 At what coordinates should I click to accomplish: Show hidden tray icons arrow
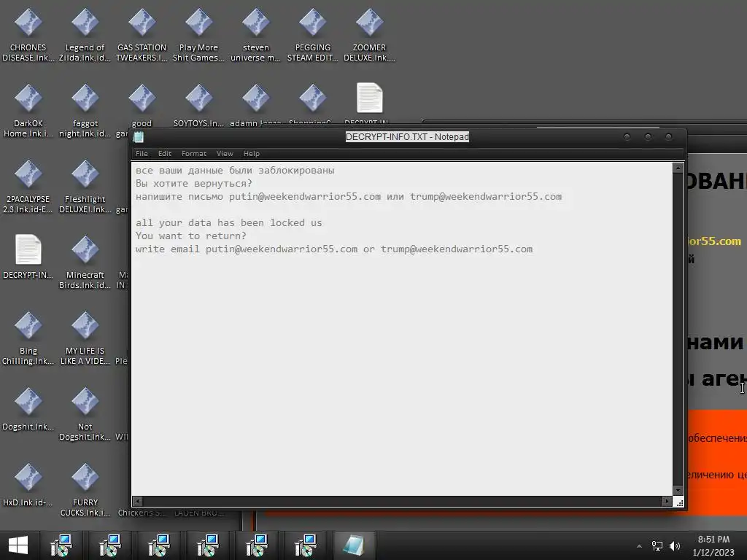(639, 546)
